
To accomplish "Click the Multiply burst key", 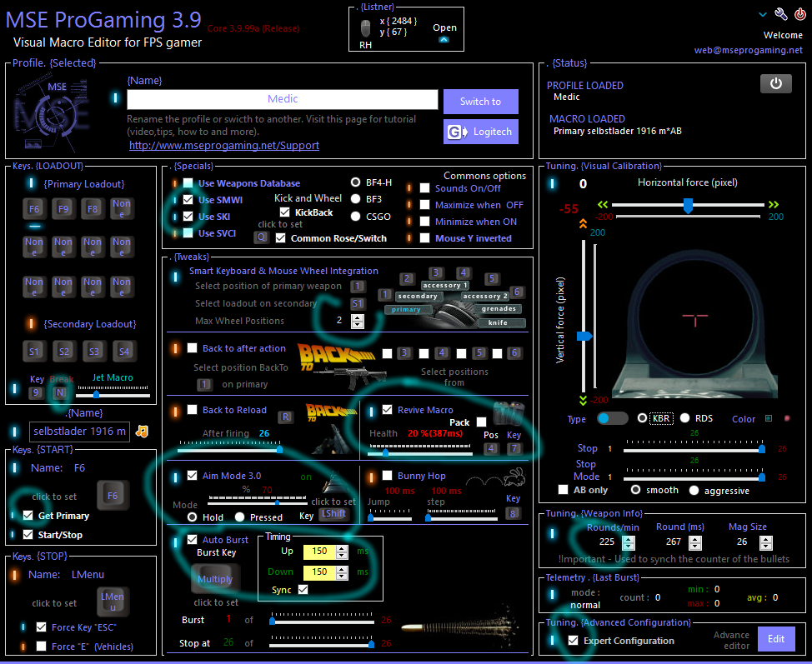I will pos(215,579).
